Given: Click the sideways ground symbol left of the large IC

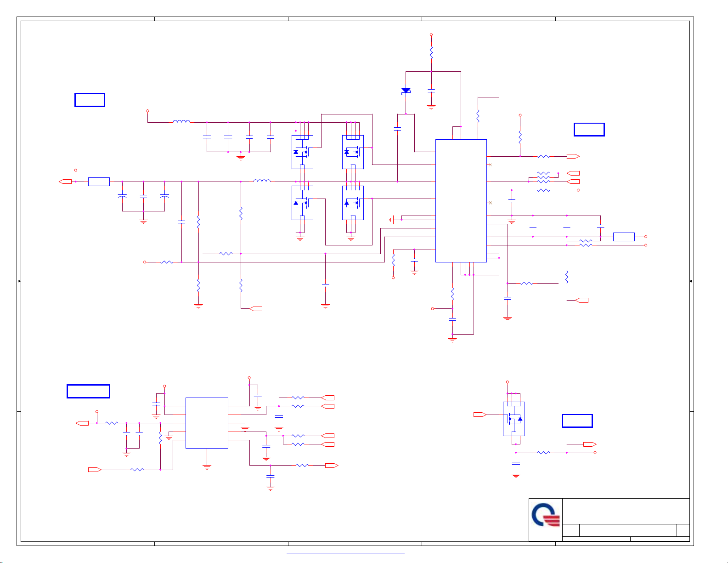Looking at the screenshot, I should (392, 220).
